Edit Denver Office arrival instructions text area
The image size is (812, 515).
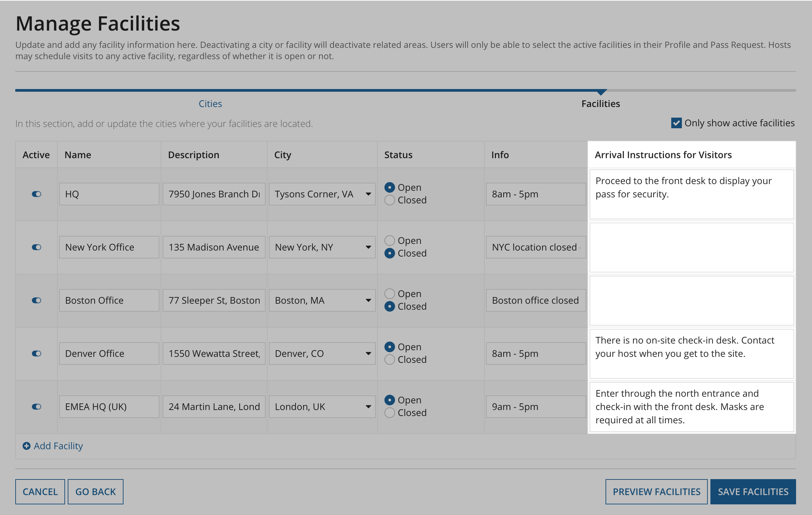pyautogui.click(x=691, y=353)
